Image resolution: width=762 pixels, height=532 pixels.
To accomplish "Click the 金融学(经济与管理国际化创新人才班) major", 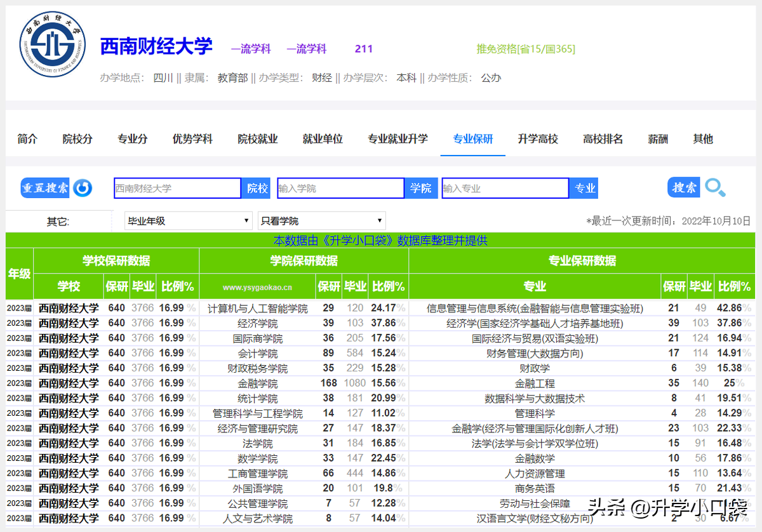I will pos(535,429).
